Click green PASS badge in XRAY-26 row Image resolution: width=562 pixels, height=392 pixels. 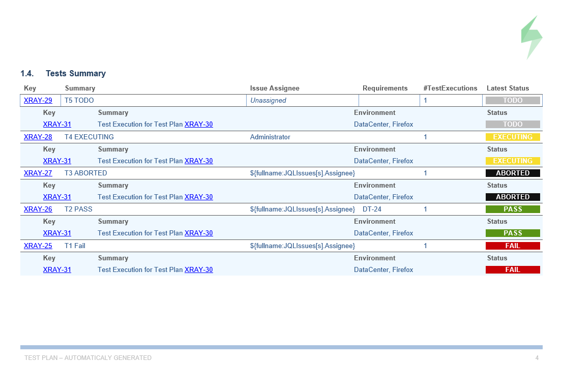pos(513,209)
